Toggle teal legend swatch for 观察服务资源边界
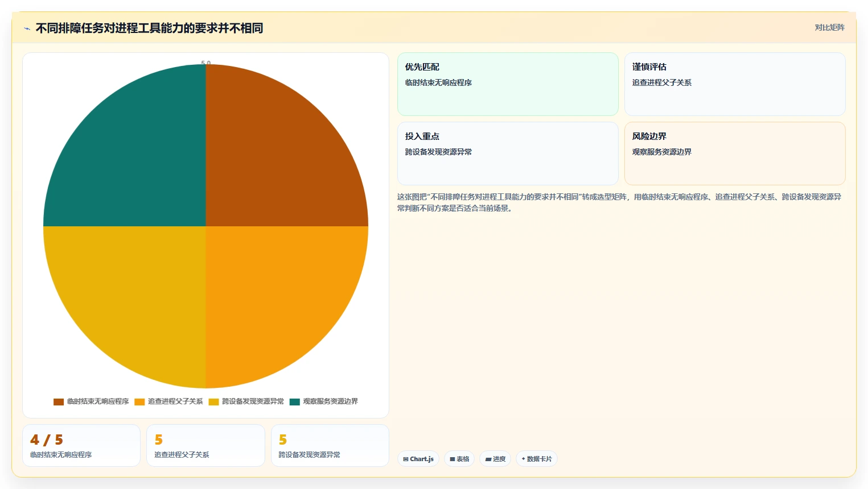 point(294,401)
